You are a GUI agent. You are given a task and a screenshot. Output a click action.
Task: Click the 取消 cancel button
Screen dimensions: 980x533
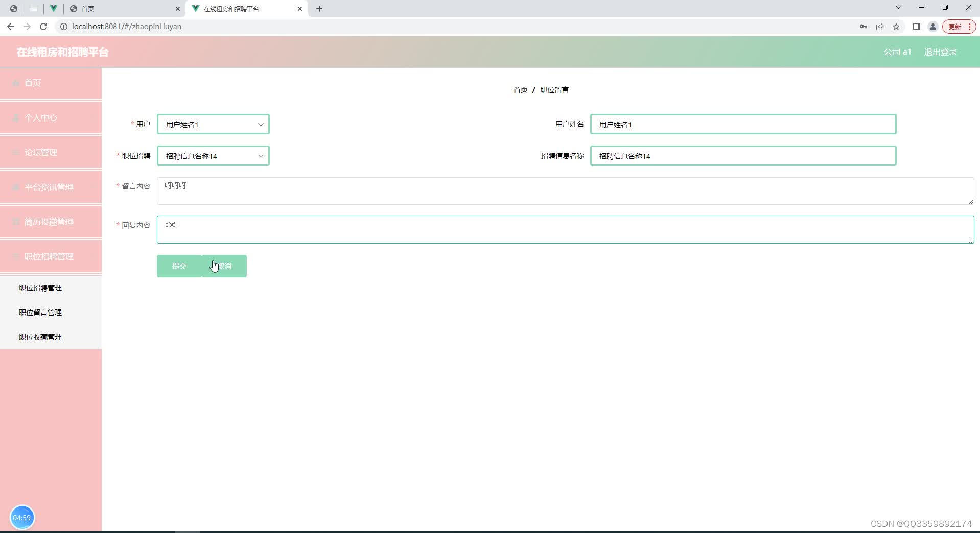(x=224, y=266)
